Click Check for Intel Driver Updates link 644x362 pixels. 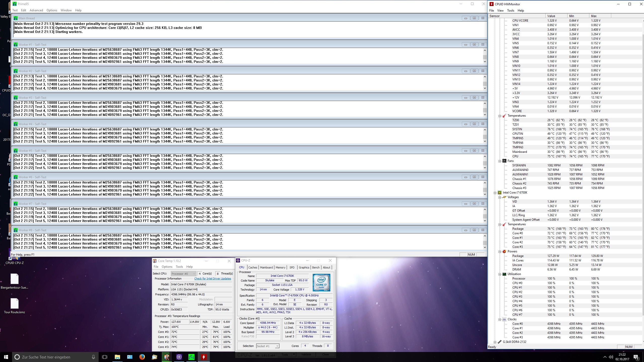point(213,279)
